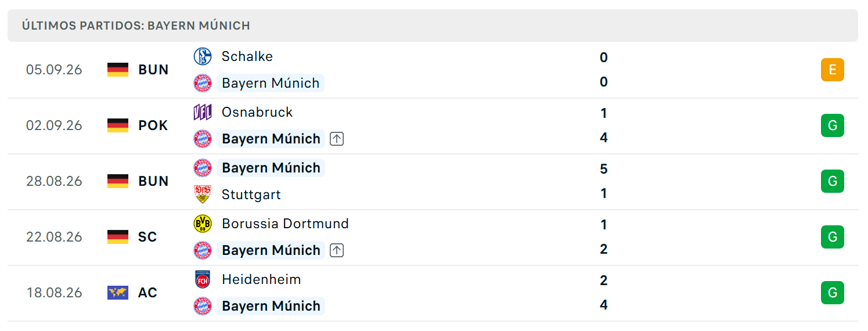Open the Schalke team link
Screen dimensions: 868x331
pyautogui.click(x=247, y=56)
